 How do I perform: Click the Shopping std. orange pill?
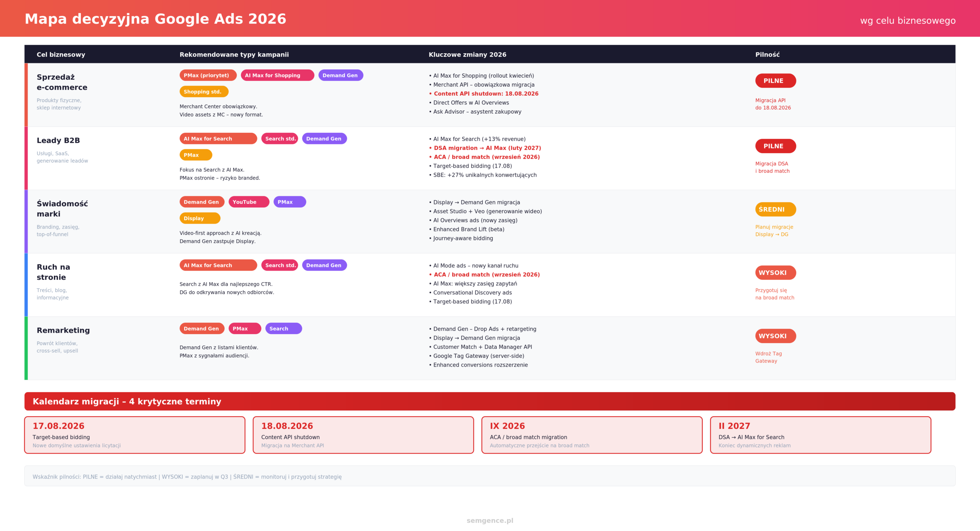pos(204,92)
